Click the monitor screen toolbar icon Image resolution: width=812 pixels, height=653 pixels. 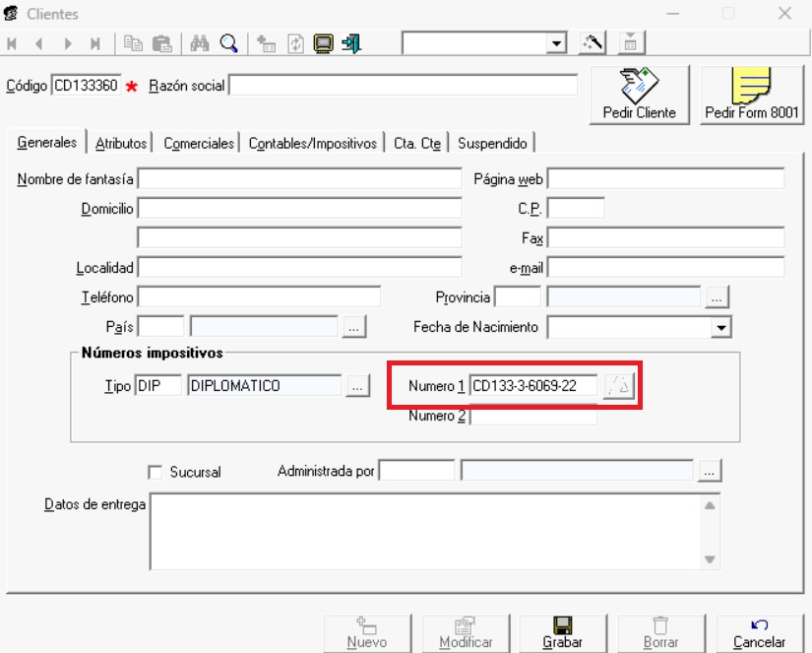click(x=323, y=43)
